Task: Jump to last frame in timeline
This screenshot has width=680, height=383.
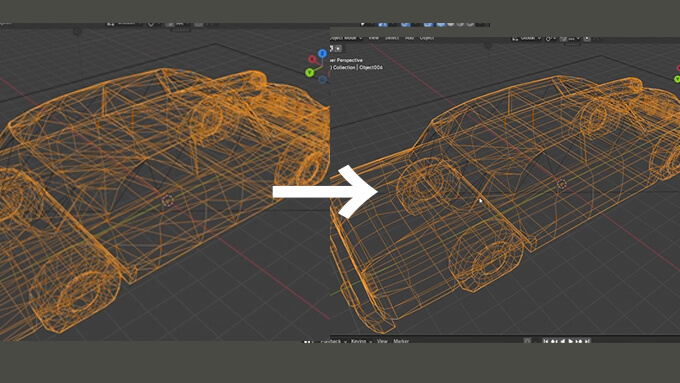Action: (x=587, y=341)
